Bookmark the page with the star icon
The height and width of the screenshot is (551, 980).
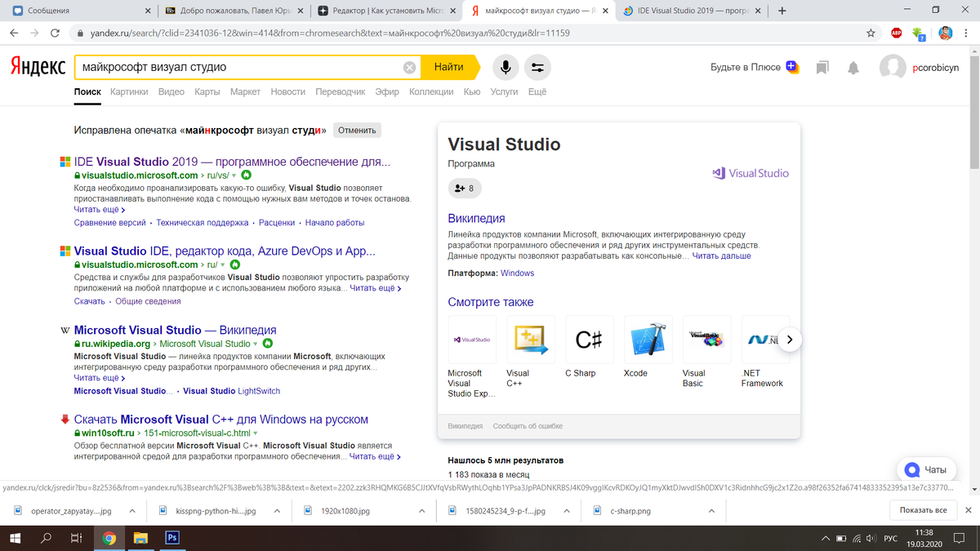[x=871, y=34]
